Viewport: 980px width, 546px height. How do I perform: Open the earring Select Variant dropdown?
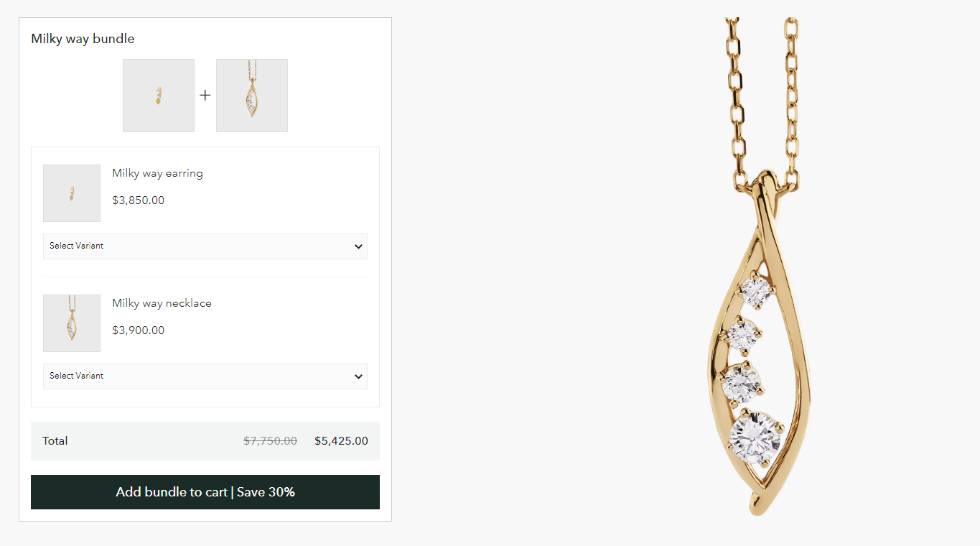pyautogui.click(x=205, y=246)
